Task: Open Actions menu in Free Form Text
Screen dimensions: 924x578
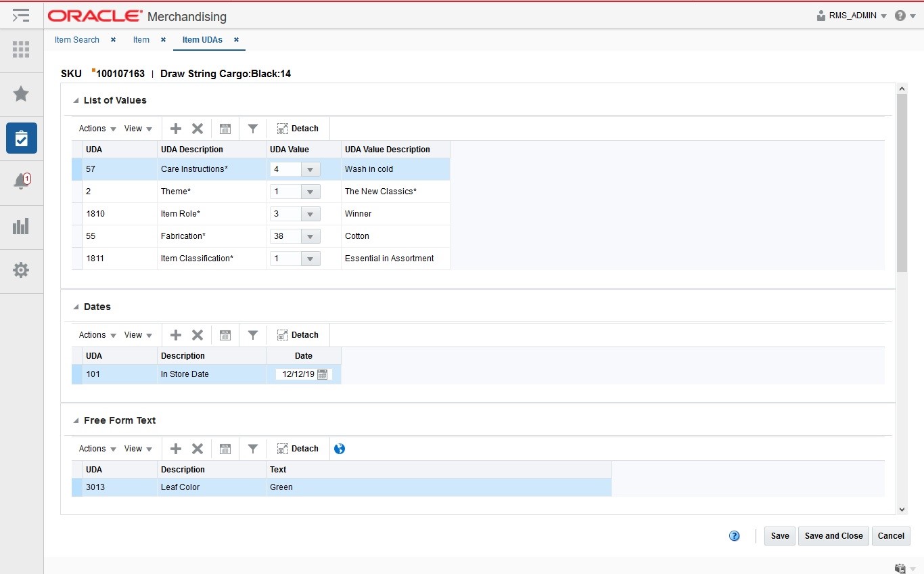Action: [97, 449]
